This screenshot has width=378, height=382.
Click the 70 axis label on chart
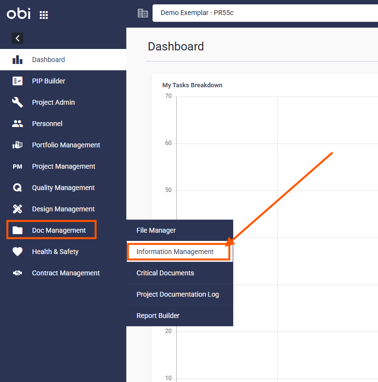click(x=168, y=96)
